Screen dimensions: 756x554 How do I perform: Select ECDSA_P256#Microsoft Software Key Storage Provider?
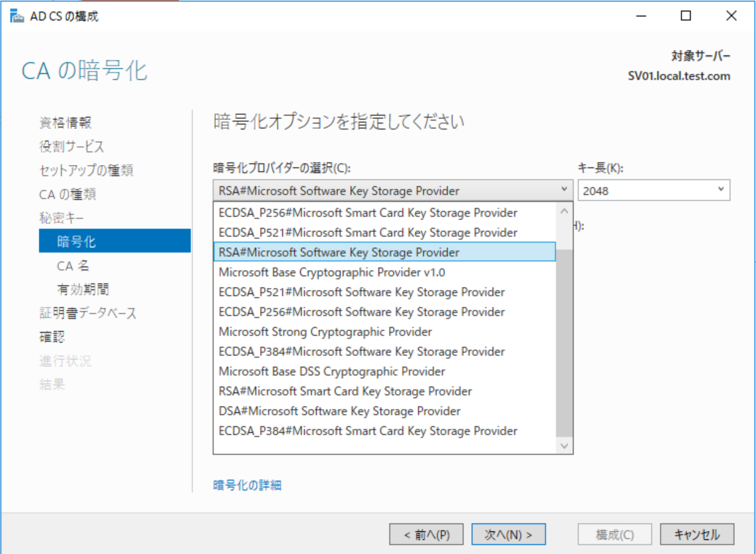click(x=384, y=311)
